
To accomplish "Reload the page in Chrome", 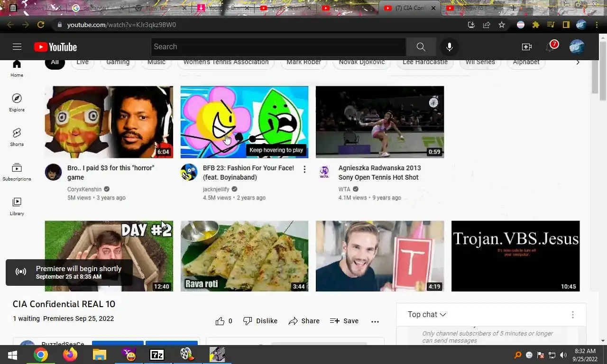I will tap(41, 25).
